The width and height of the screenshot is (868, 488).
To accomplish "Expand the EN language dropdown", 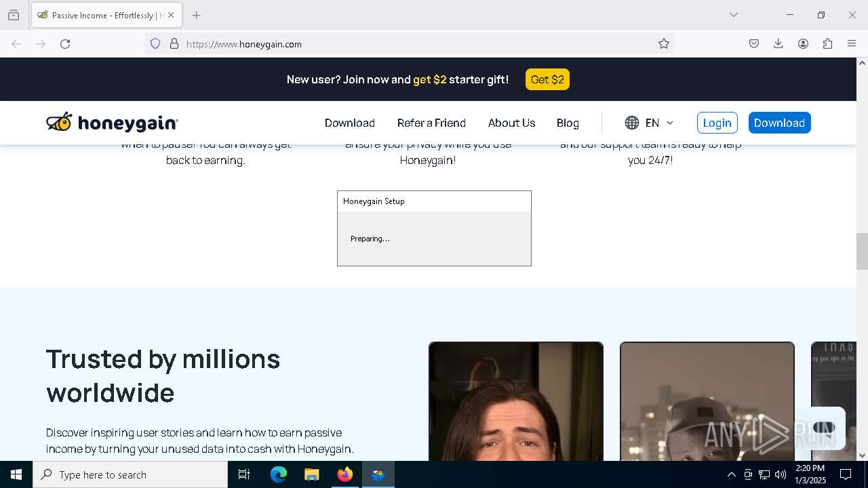I will [x=659, y=123].
